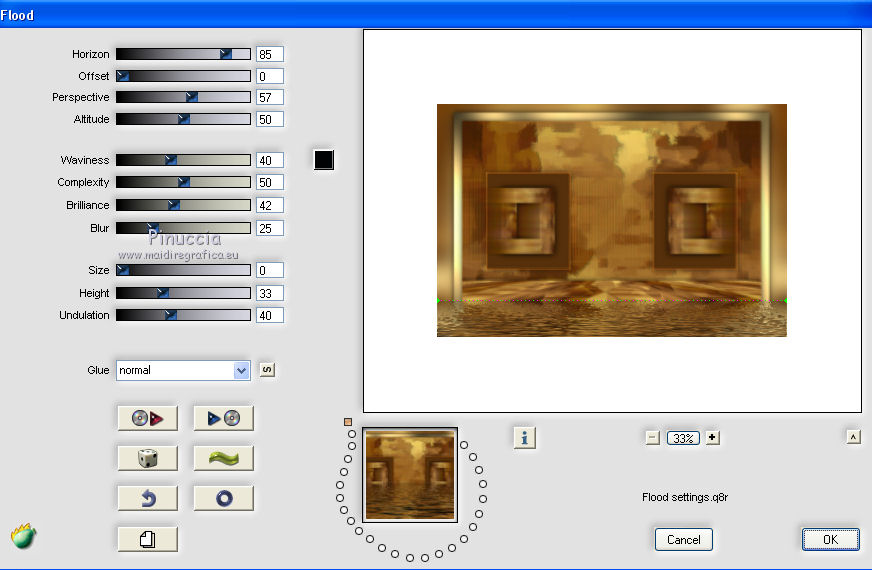Screen dimensions: 872x570
Task: Click the Complexity value field
Action: tap(270, 182)
